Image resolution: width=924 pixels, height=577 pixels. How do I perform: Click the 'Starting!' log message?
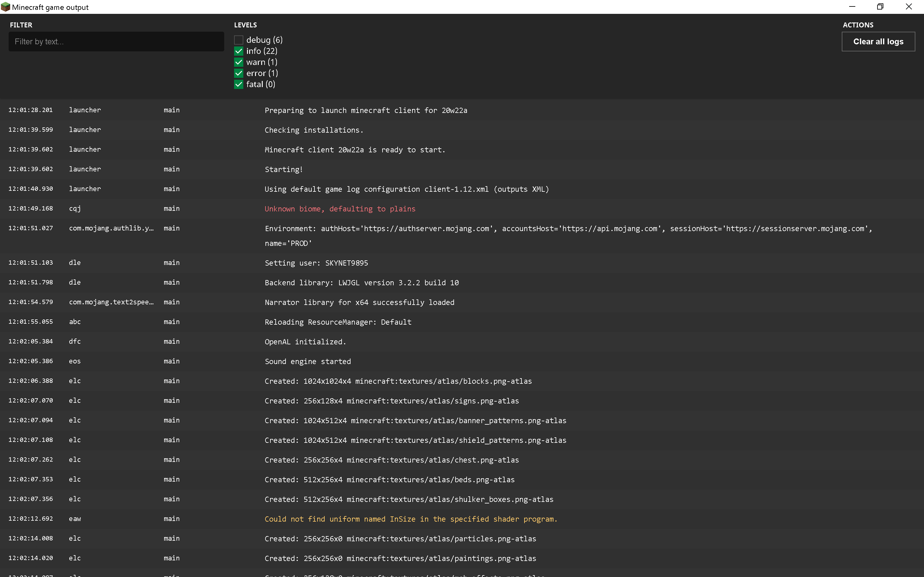[x=284, y=170]
